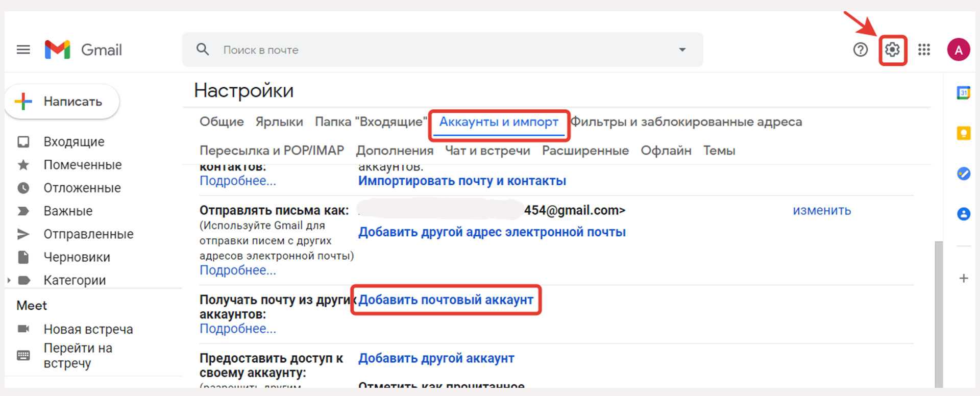Click the Написать compose button
980x396 pixels.
click(x=62, y=102)
